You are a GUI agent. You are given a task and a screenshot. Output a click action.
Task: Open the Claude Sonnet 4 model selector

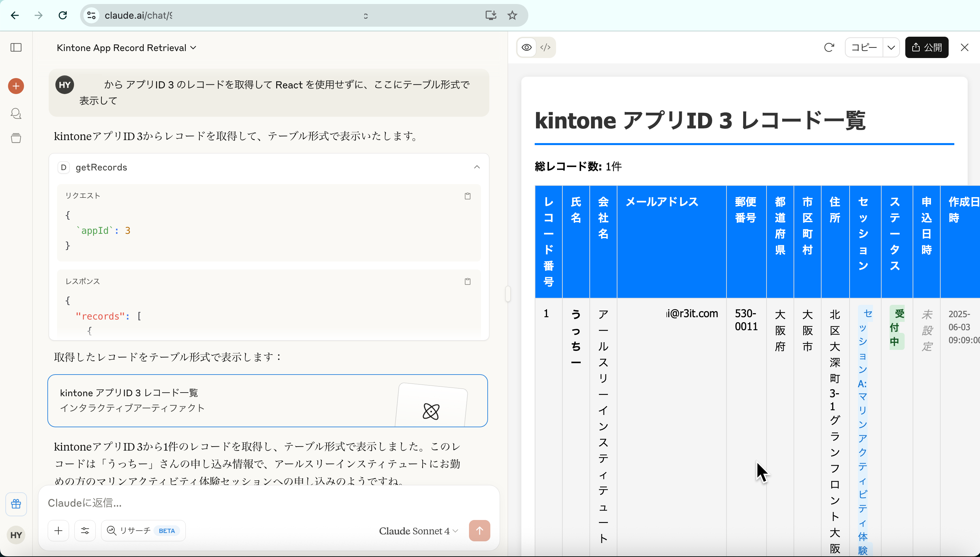point(418,531)
